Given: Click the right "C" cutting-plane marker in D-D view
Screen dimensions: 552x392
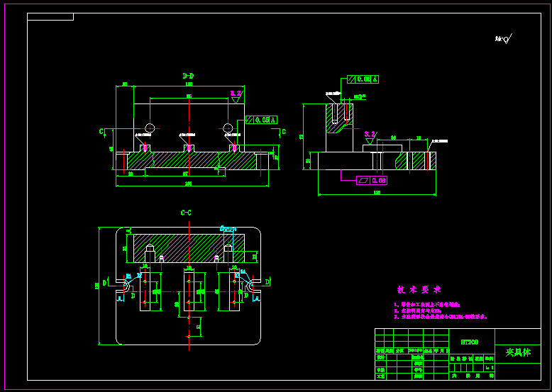Looking at the screenshot, I should (284, 132).
